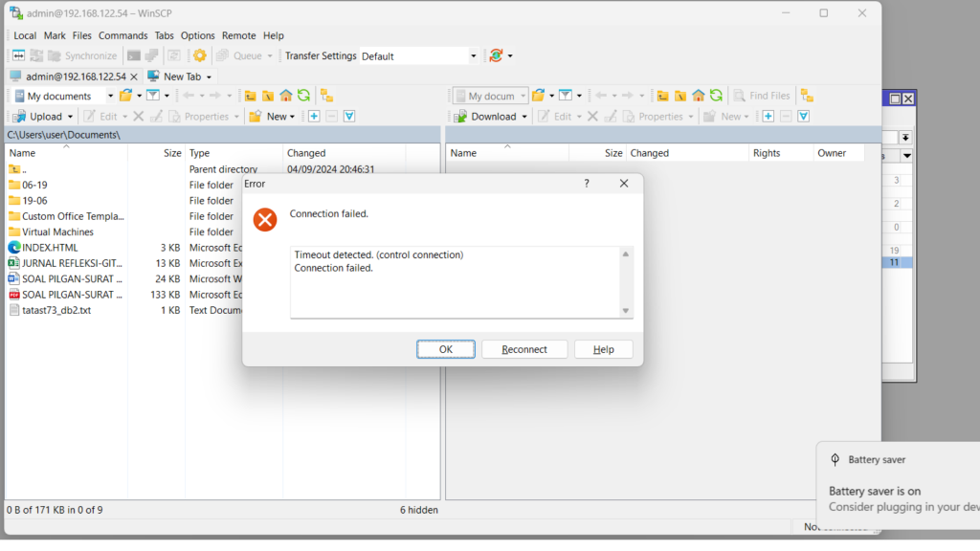Image resolution: width=980 pixels, height=551 pixels.
Task: Open the Commands menu
Action: [122, 35]
